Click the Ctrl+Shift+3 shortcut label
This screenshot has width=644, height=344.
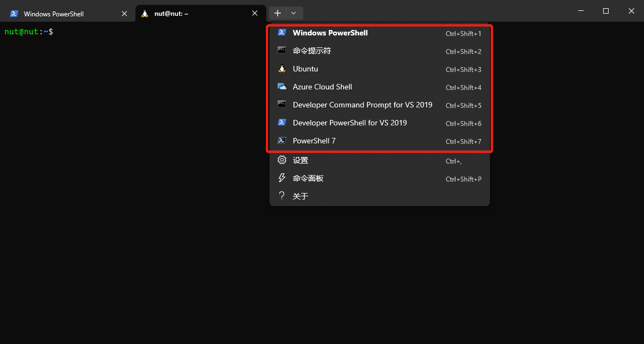(463, 70)
